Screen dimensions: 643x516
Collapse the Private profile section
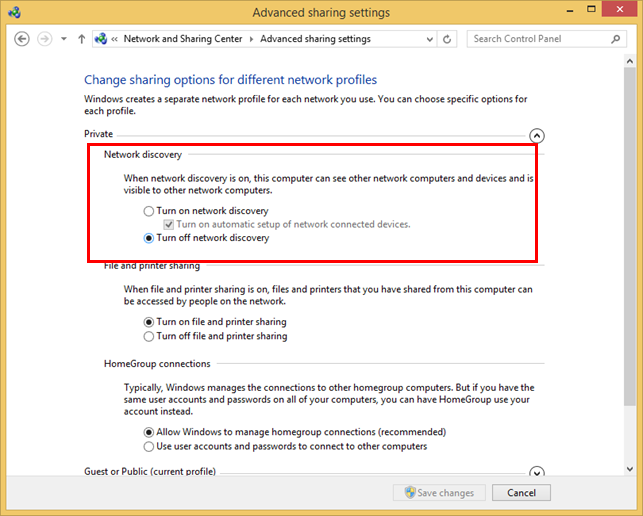tap(537, 135)
